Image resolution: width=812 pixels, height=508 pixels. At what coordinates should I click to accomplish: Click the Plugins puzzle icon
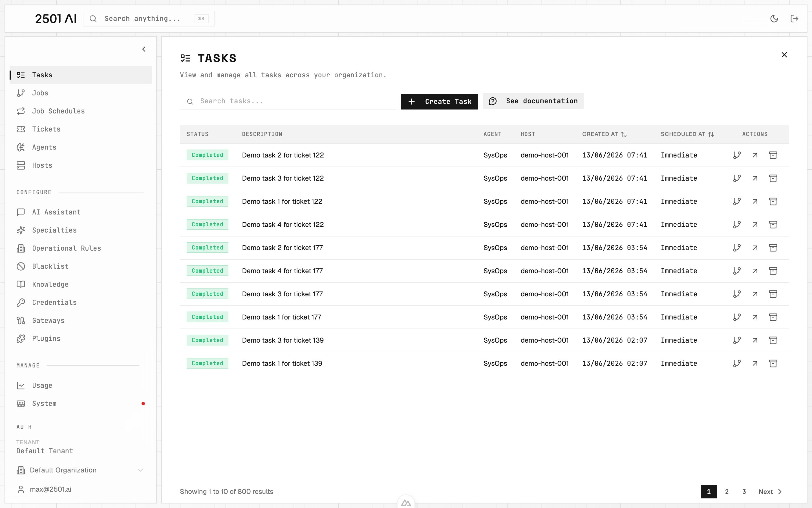(x=21, y=339)
